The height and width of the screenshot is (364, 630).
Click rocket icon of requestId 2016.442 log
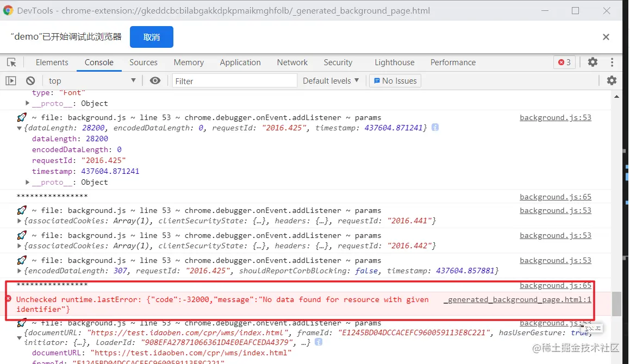point(22,235)
